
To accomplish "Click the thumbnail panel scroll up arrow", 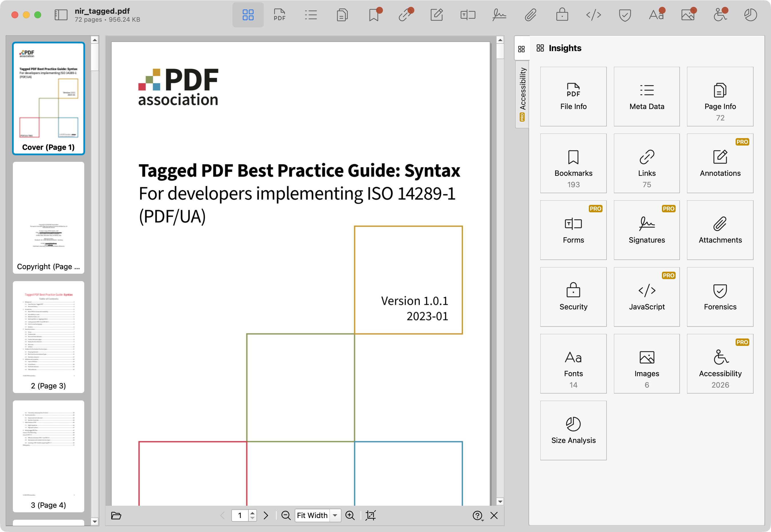I will (95, 40).
